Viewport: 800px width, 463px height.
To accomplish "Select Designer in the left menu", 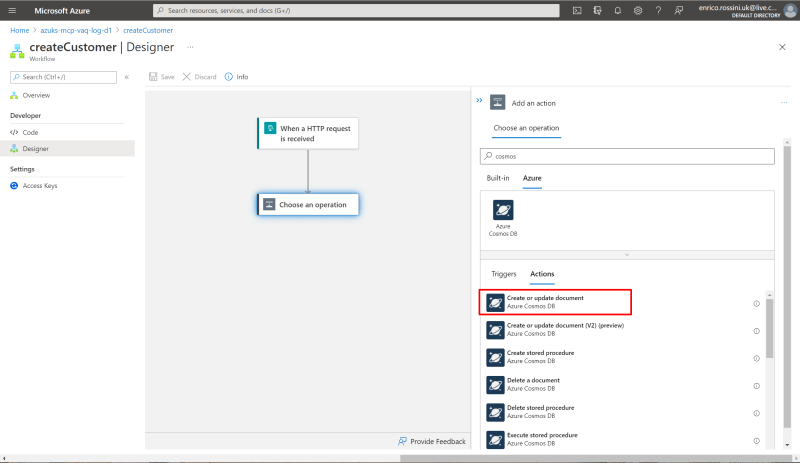I will coord(67,149).
